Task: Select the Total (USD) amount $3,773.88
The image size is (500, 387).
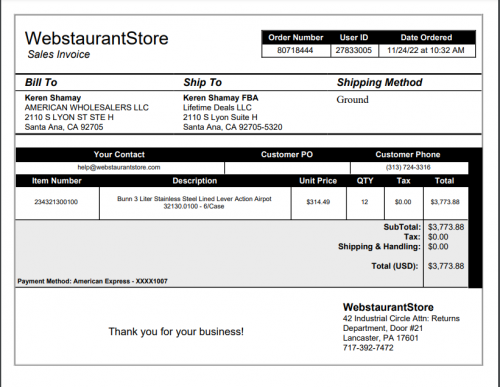Action: 446,266
